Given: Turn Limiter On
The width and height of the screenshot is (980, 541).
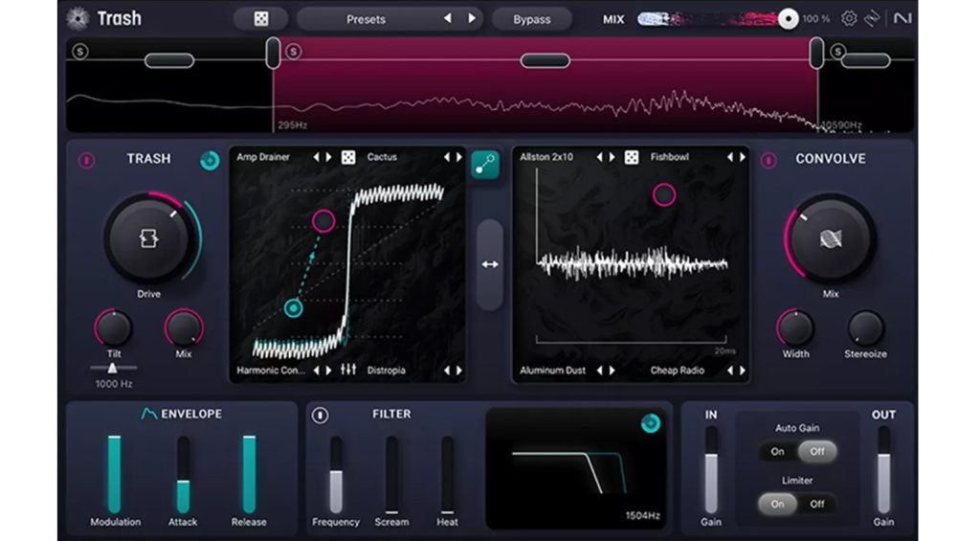Looking at the screenshot, I should pyautogui.click(x=777, y=504).
